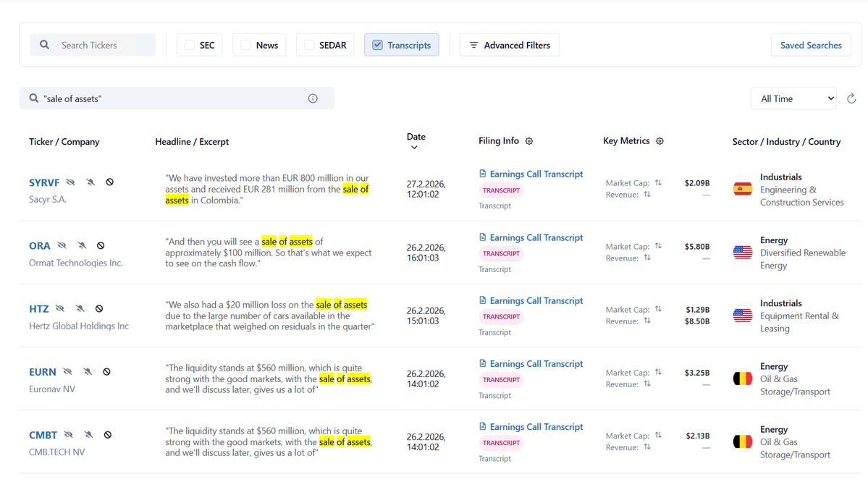Enable the SEC filter checkbox
Screen dimensions: 868x482
[190, 45]
